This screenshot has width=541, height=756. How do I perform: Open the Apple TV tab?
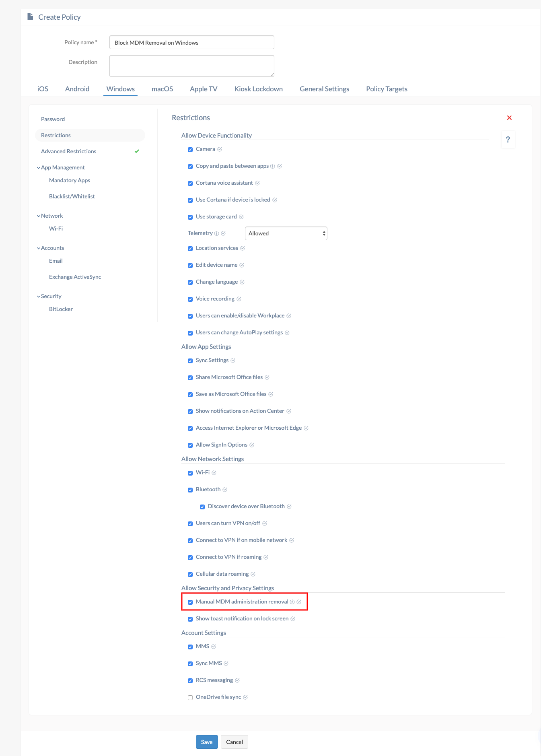tap(204, 89)
